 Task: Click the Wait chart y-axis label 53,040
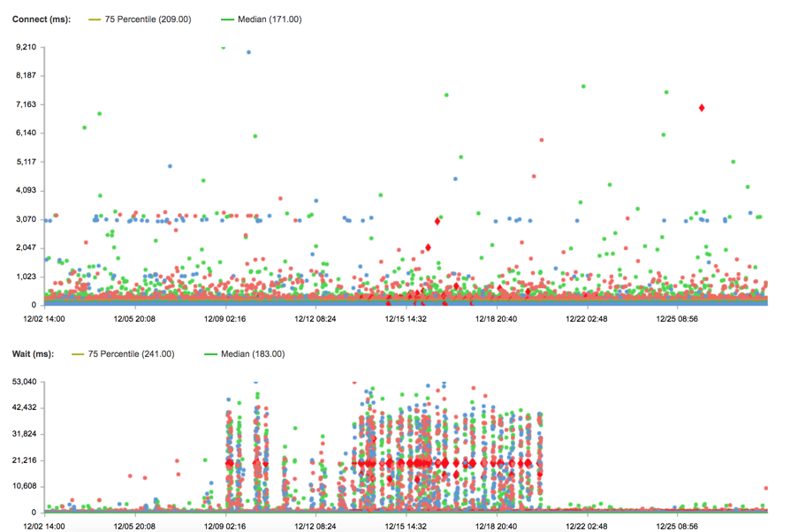[25, 382]
